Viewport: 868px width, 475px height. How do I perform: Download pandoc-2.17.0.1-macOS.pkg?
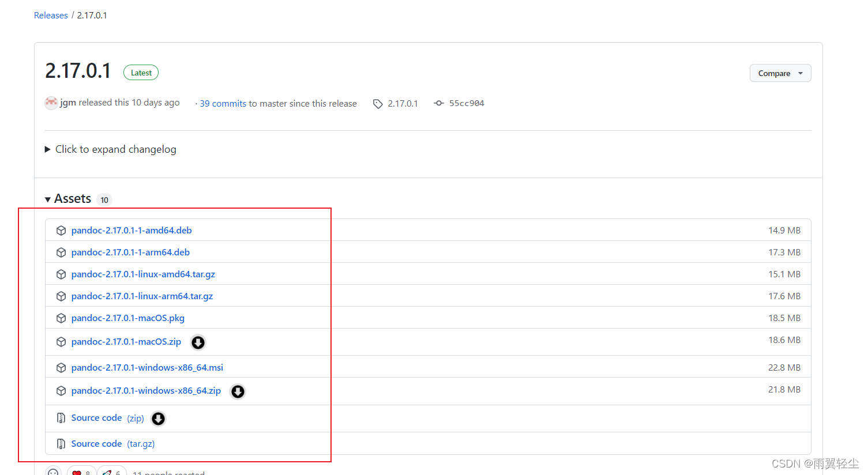(128, 318)
